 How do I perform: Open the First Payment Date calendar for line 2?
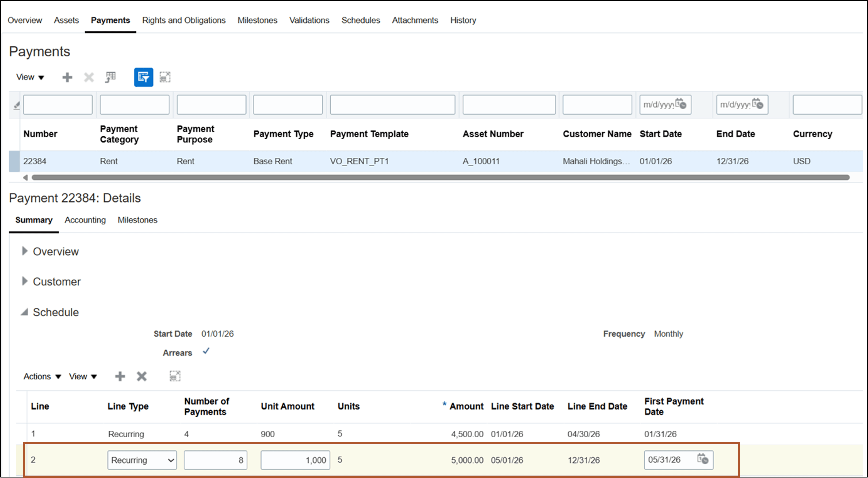pyautogui.click(x=702, y=459)
